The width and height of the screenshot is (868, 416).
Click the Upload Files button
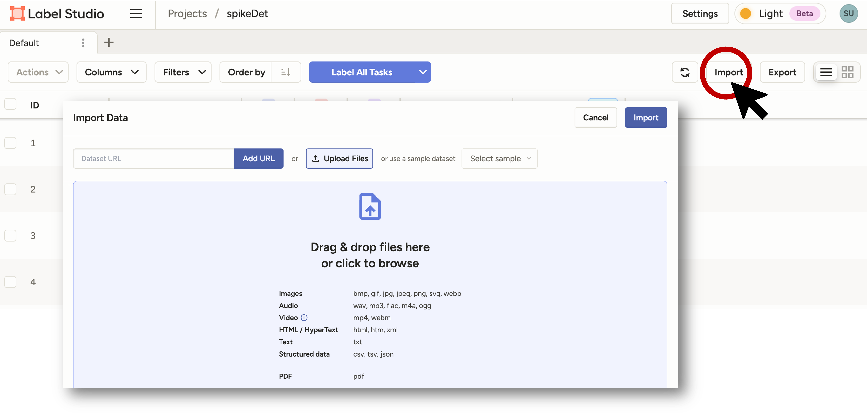click(339, 158)
